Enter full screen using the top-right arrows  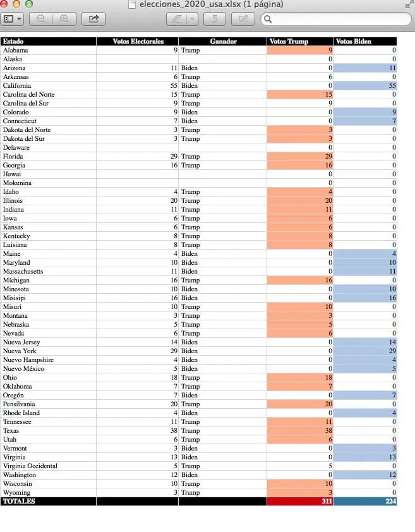408,5
